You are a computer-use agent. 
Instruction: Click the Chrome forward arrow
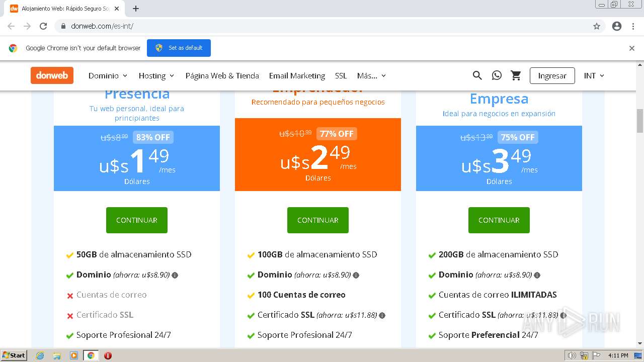[x=27, y=26]
